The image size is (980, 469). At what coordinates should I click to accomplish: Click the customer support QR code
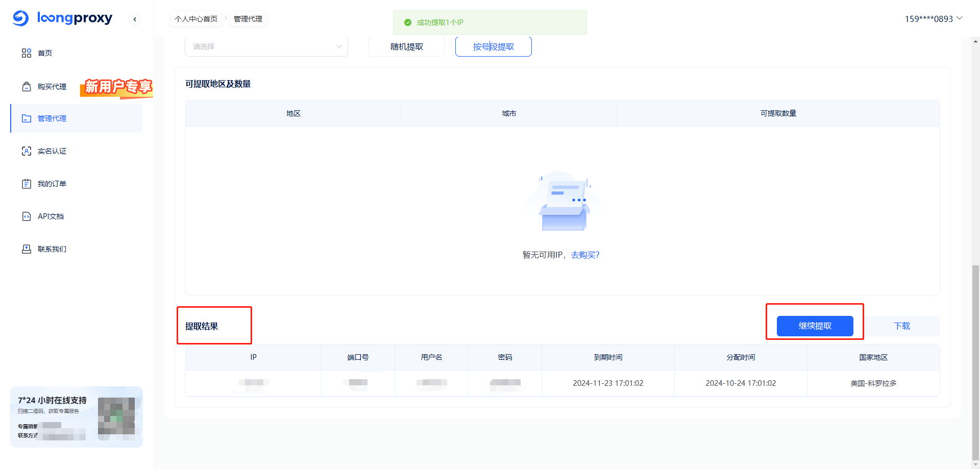(x=116, y=417)
